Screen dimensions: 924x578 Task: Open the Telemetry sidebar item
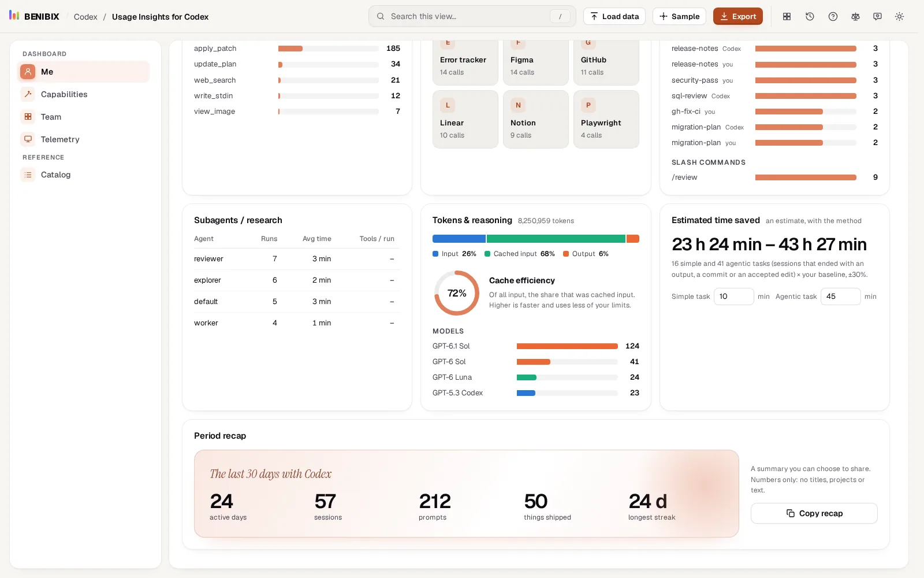coord(84,139)
